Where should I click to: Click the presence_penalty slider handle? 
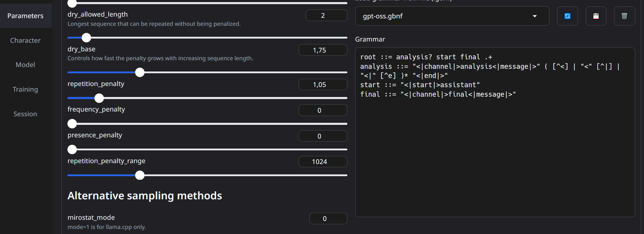click(x=72, y=149)
